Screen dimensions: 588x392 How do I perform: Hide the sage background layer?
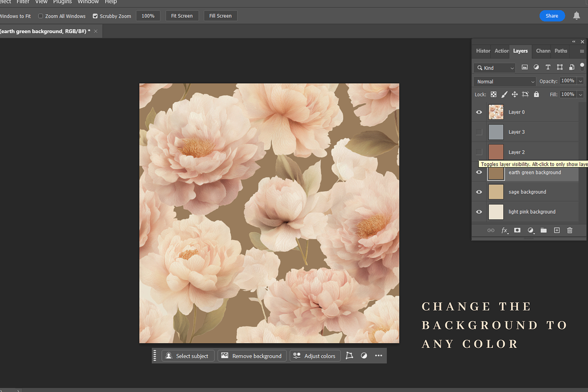coord(479,192)
